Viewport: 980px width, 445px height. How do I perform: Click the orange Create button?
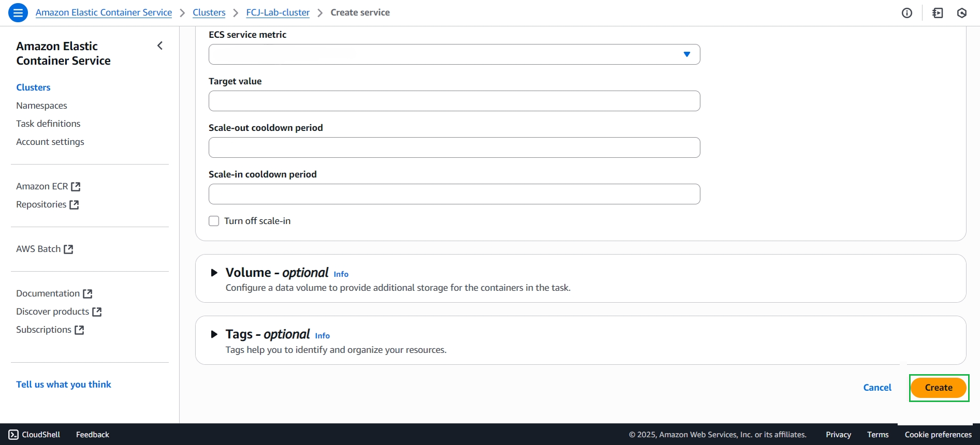pos(939,388)
